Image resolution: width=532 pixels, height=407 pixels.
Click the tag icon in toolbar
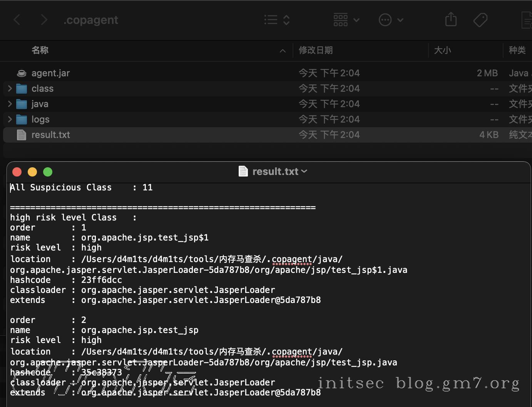480,20
